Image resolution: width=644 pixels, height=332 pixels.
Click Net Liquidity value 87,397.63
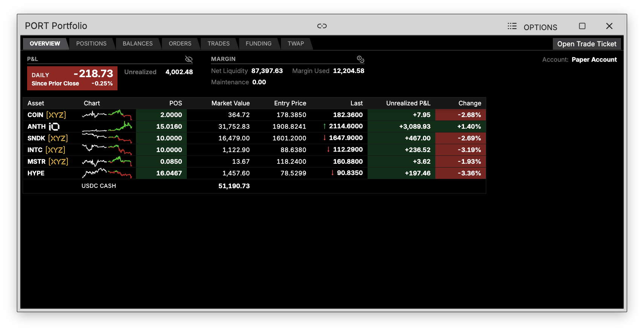[267, 71]
